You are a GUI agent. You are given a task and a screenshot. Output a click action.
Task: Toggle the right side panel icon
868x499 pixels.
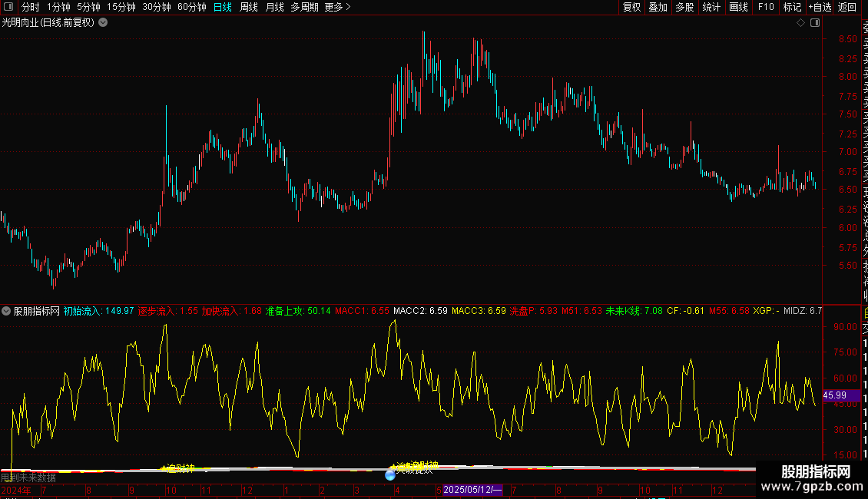(x=815, y=23)
